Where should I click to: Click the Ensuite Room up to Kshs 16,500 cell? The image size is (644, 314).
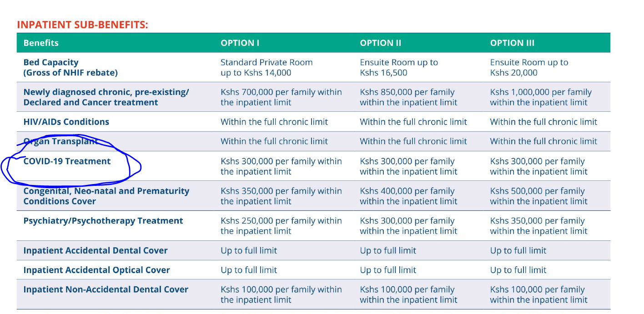click(x=398, y=67)
